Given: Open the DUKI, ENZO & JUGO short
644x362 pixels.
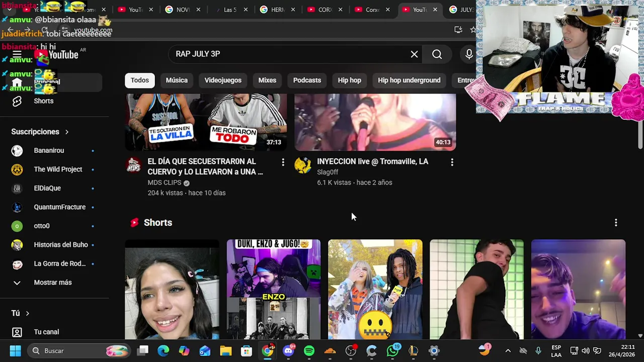Looking at the screenshot, I should click(x=274, y=290).
